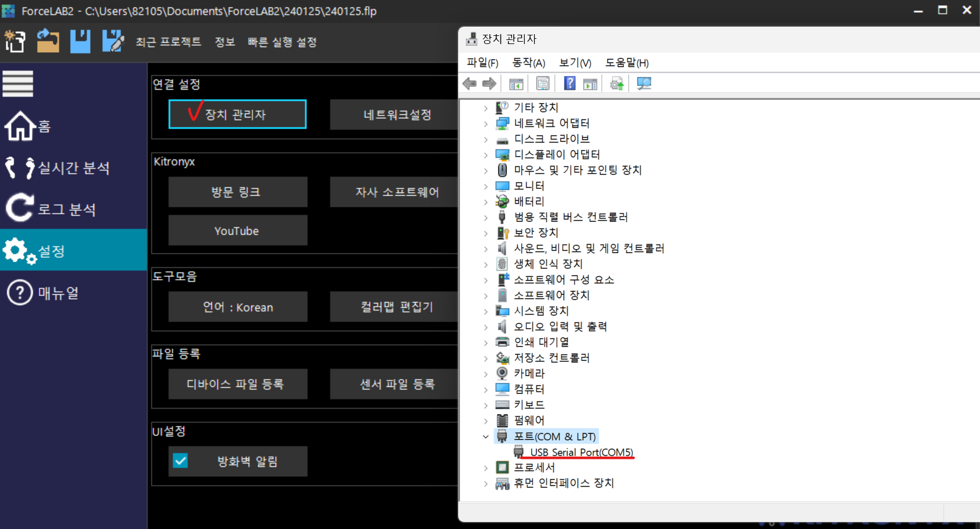Click the 보안 장치 category icon
The height and width of the screenshot is (529, 980).
[x=502, y=232]
